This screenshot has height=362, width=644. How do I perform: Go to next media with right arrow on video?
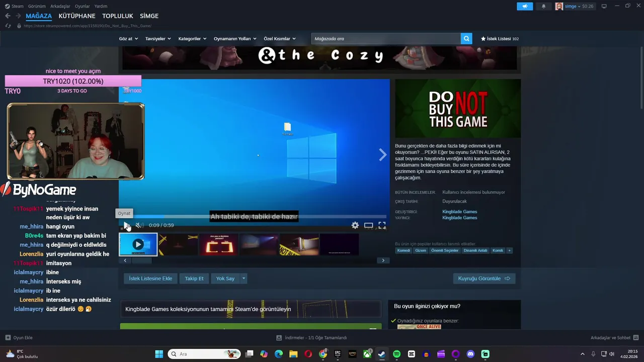(x=382, y=155)
